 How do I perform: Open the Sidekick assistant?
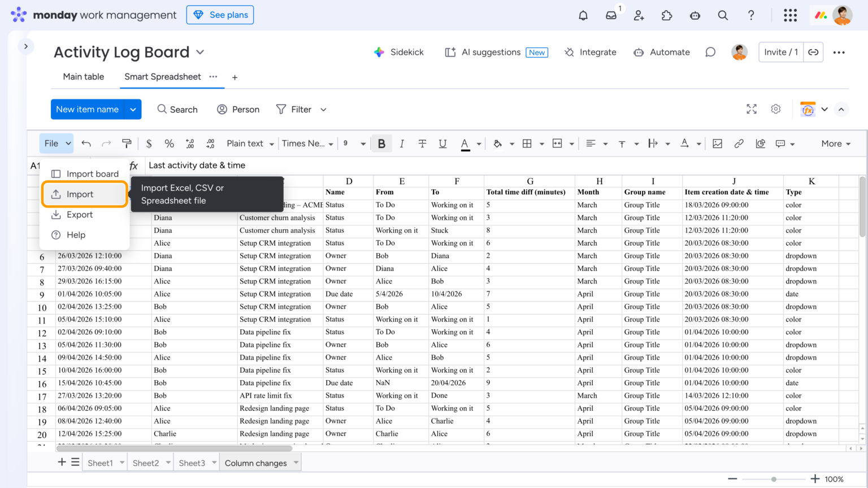click(399, 52)
